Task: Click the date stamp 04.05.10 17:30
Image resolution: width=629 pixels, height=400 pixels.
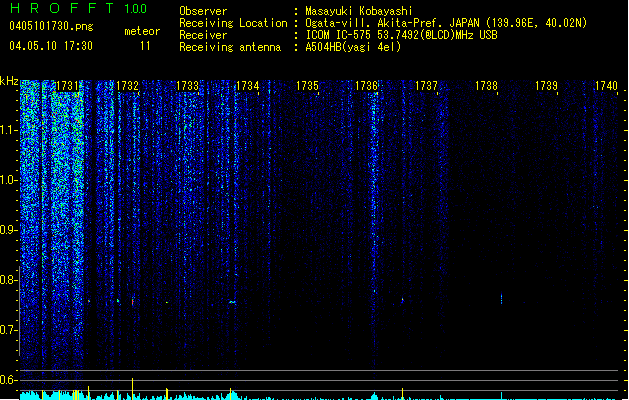Action: click(x=51, y=46)
